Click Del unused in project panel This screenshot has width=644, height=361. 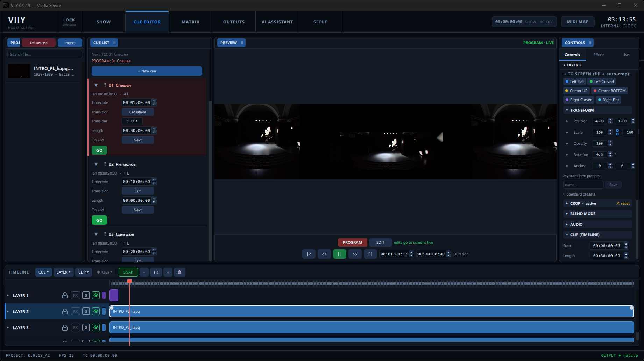(39, 43)
